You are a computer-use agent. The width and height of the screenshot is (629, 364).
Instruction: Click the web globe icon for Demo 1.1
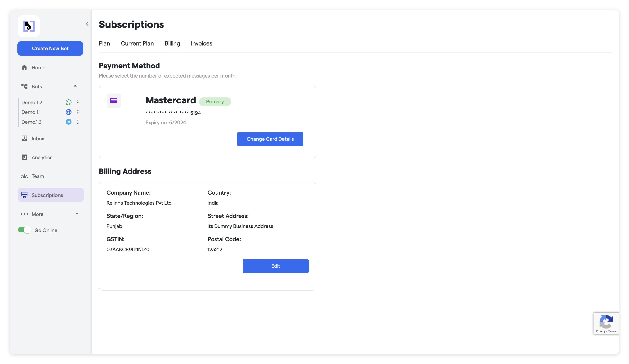point(68,112)
